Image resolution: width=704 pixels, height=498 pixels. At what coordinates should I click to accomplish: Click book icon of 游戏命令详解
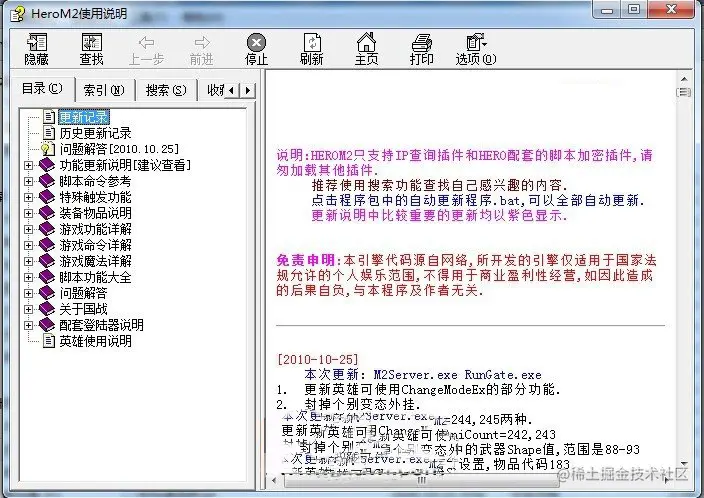[x=47, y=245]
